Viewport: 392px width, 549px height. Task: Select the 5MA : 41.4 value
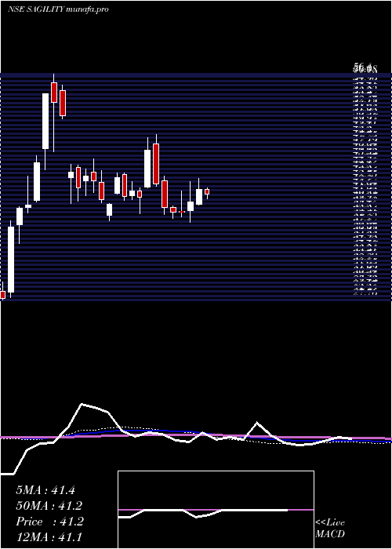pos(45,490)
